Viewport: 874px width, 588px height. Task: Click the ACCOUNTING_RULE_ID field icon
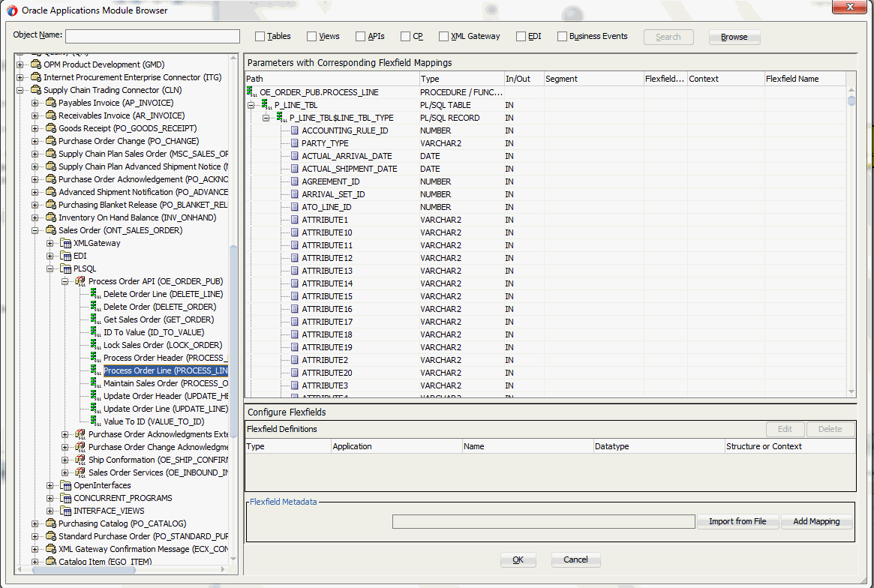point(295,130)
